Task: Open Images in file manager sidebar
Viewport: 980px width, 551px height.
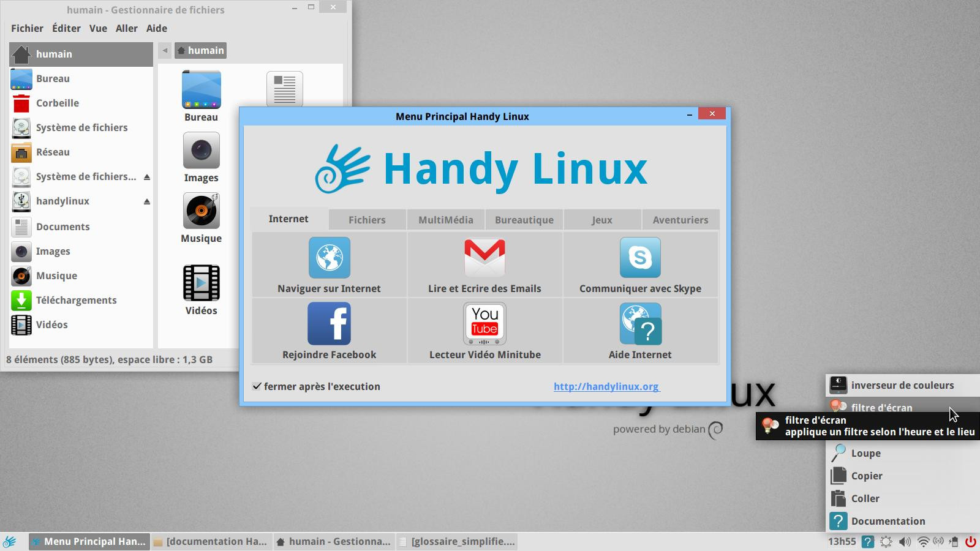Action: [81, 251]
